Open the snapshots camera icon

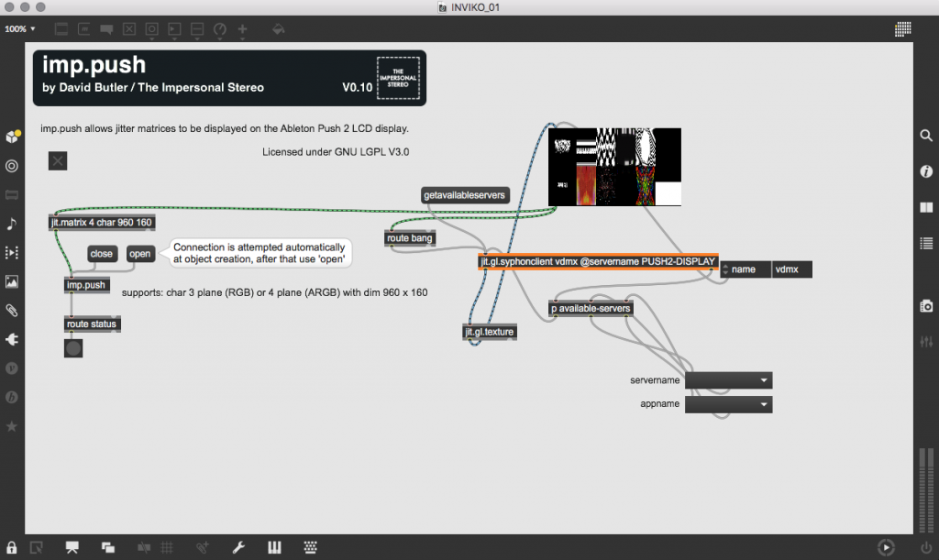(926, 306)
